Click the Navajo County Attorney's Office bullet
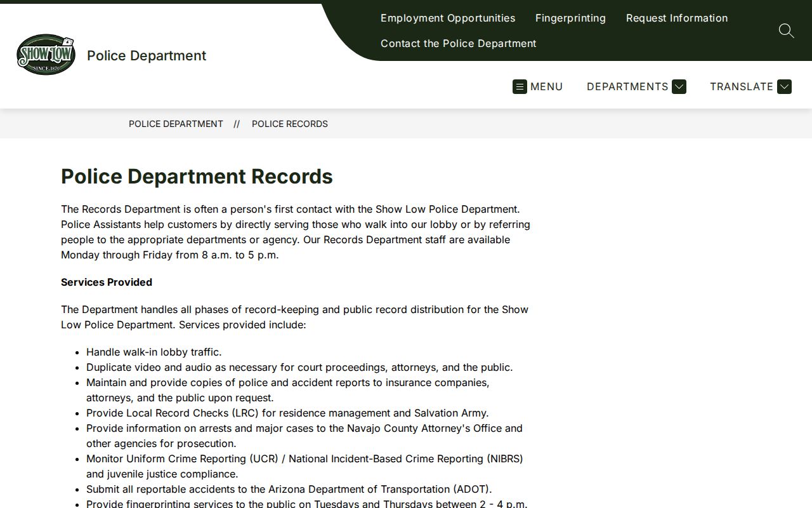The height and width of the screenshot is (508, 812). [304, 436]
